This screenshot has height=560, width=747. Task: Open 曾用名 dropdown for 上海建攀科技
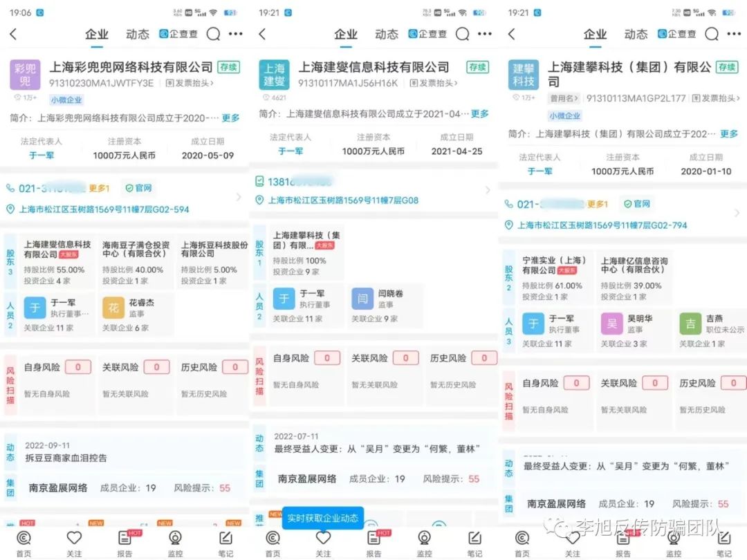tap(564, 99)
